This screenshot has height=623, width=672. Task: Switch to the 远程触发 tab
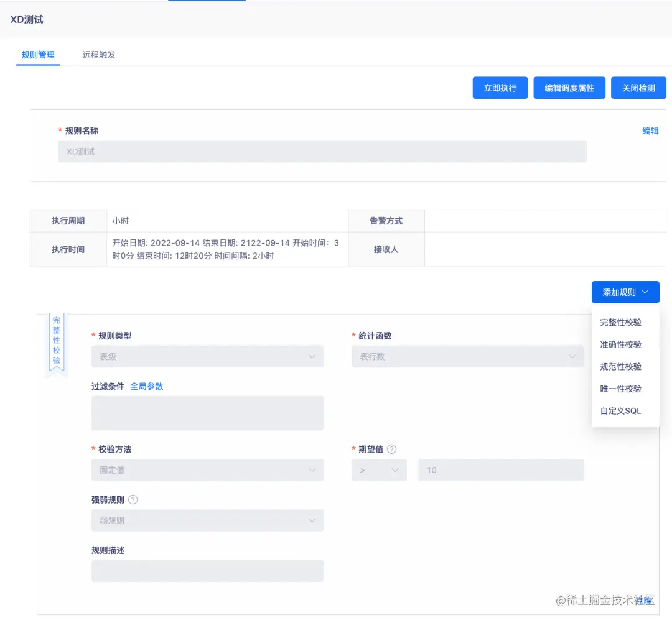click(x=99, y=55)
